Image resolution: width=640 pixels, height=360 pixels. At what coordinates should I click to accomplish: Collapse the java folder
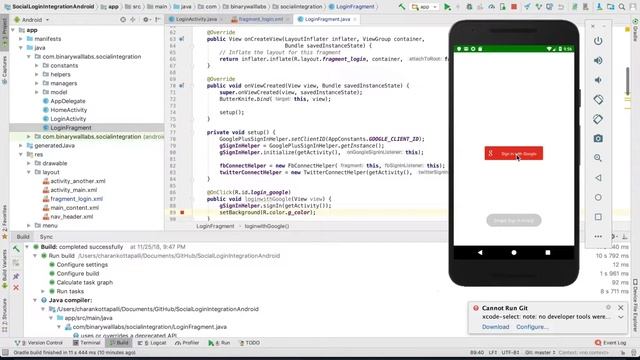[x=21, y=48]
